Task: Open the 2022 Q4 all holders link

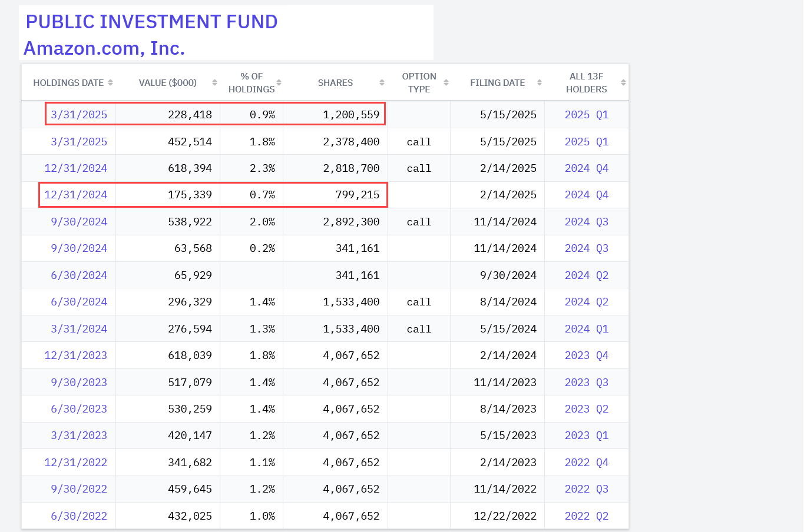Action: click(587, 463)
